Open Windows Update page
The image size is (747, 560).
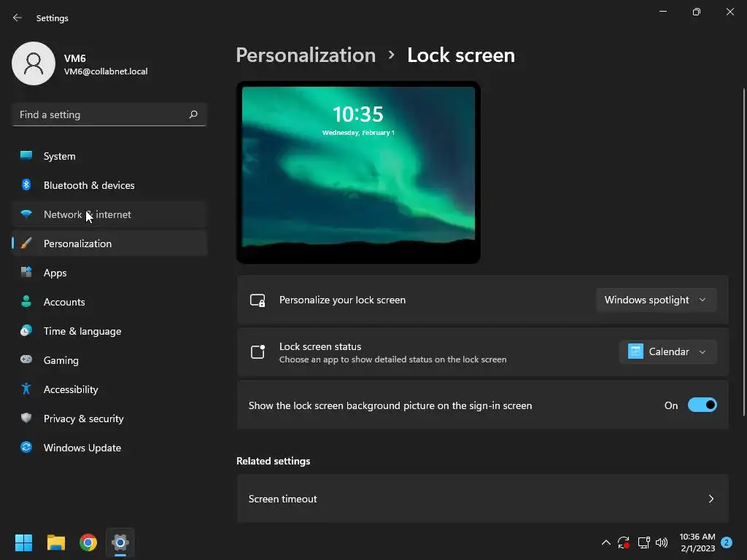[109, 448]
